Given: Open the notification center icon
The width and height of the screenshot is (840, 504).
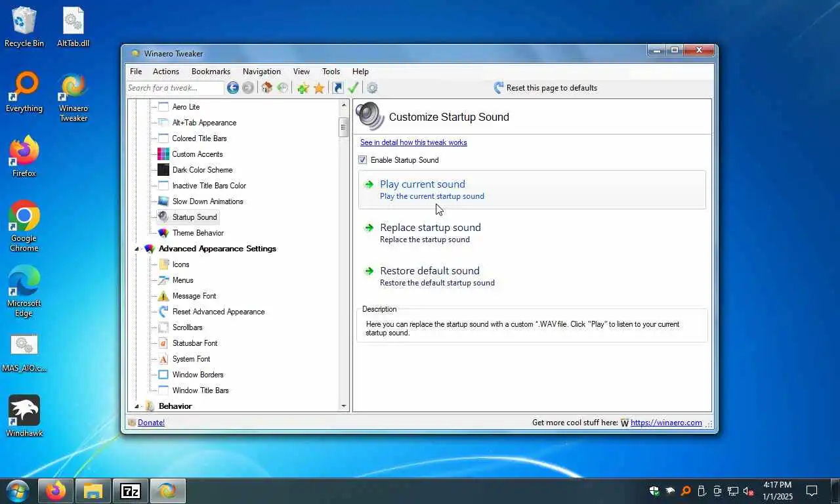Looking at the screenshot, I should tap(812, 491).
